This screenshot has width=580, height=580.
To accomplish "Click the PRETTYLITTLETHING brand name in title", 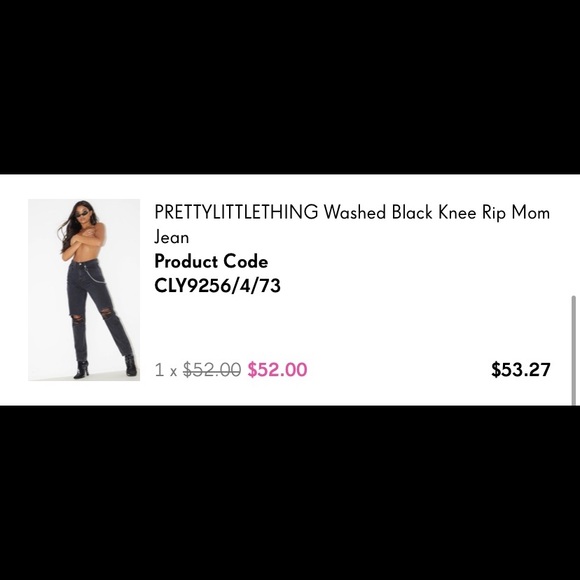I will (236, 212).
